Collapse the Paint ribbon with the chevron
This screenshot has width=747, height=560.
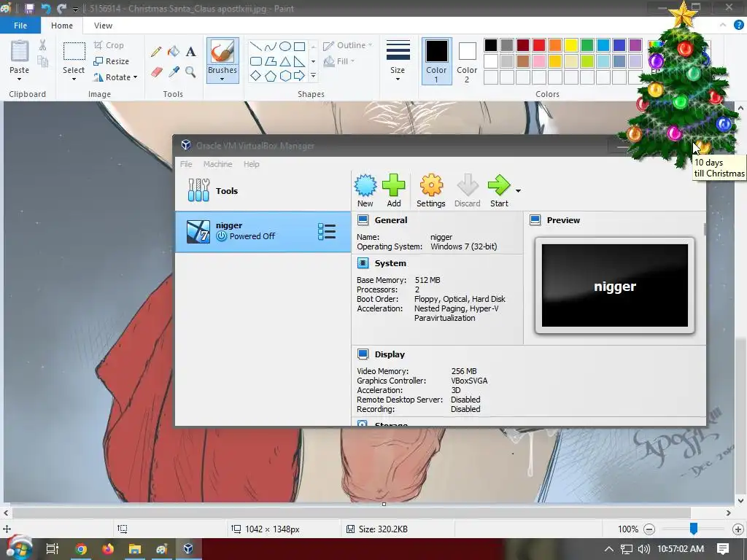click(723, 26)
